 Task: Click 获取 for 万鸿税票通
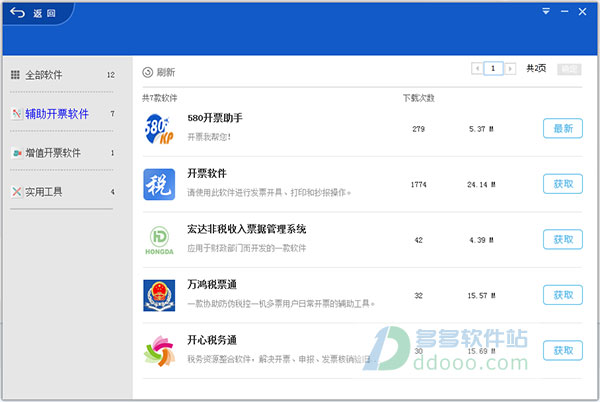pyautogui.click(x=562, y=295)
